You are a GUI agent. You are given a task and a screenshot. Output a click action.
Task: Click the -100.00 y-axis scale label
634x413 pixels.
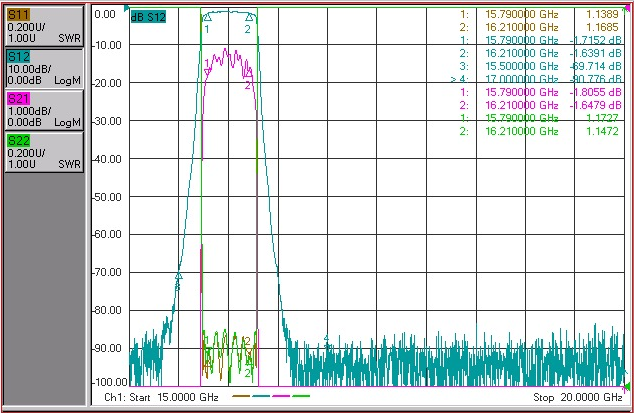tap(110, 382)
